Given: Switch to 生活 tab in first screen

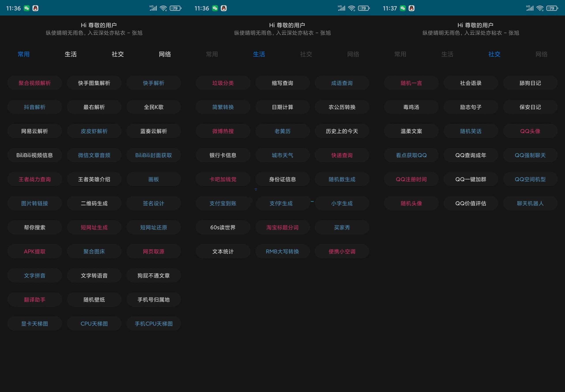Looking at the screenshot, I should (x=71, y=54).
